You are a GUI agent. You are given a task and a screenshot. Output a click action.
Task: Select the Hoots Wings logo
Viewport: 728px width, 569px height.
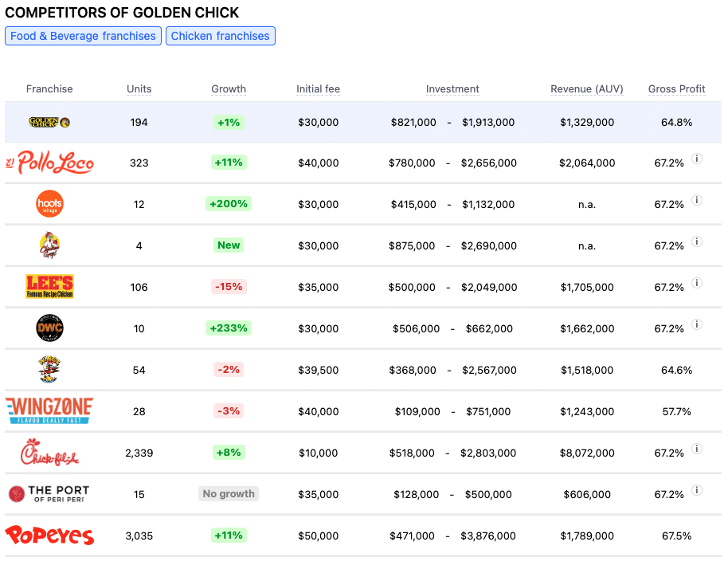tap(49, 203)
